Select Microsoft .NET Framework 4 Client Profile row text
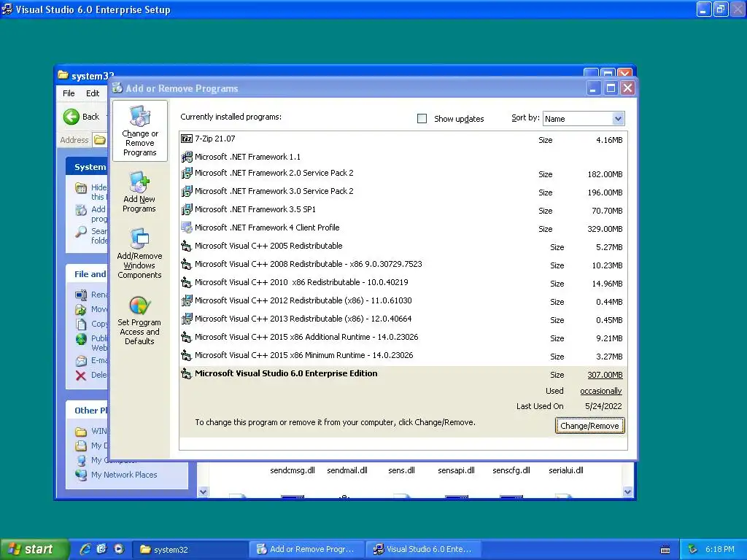This screenshot has height=560, width=747. click(x=267, y=227)
